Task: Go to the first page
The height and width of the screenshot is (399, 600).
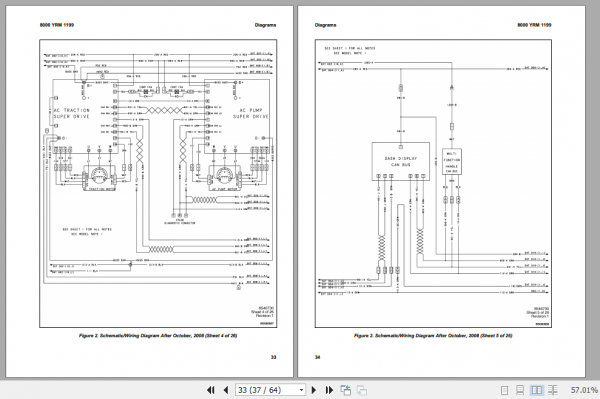Action: (x=210, y=390)
